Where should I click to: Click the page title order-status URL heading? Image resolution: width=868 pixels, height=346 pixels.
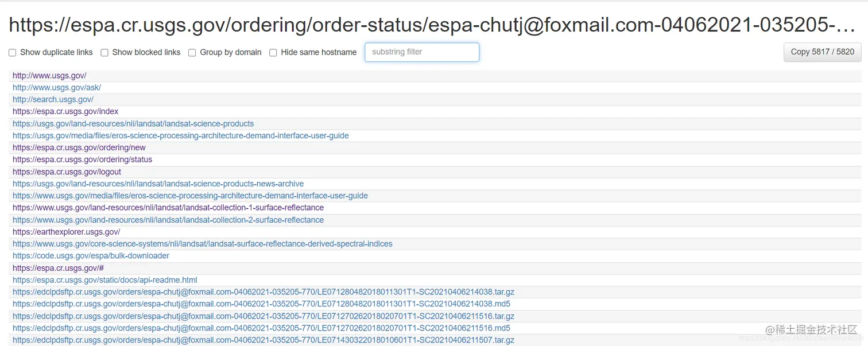click(432, 25)
